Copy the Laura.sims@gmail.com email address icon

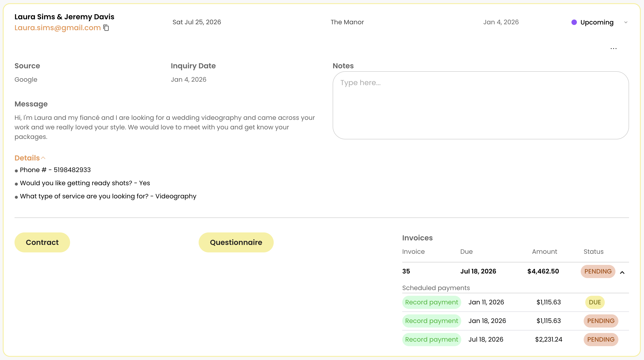pyautogui.click(x=106, y=28)
